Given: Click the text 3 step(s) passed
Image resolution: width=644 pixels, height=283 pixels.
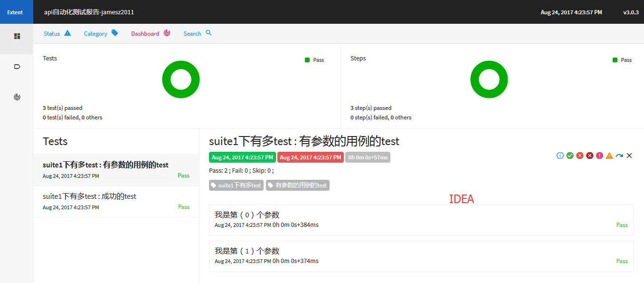Looking at the screenshot, I should [371, 108].
